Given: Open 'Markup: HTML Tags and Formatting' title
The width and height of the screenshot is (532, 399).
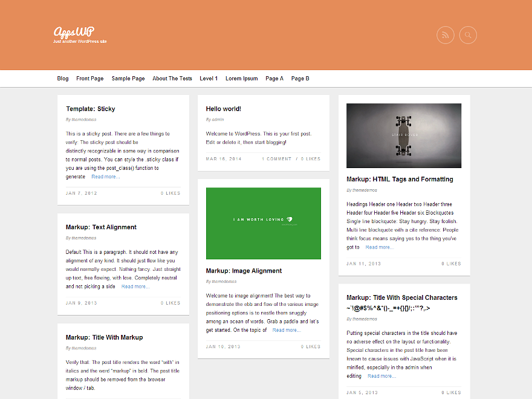Looking at the screenshot, I should (x=400, y=179).
